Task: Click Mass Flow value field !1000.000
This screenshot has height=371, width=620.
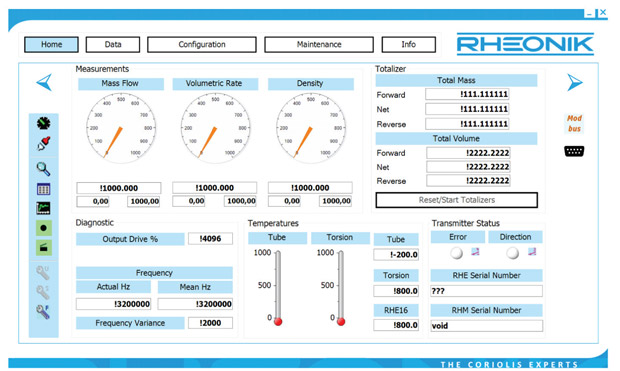Action: 119,188
